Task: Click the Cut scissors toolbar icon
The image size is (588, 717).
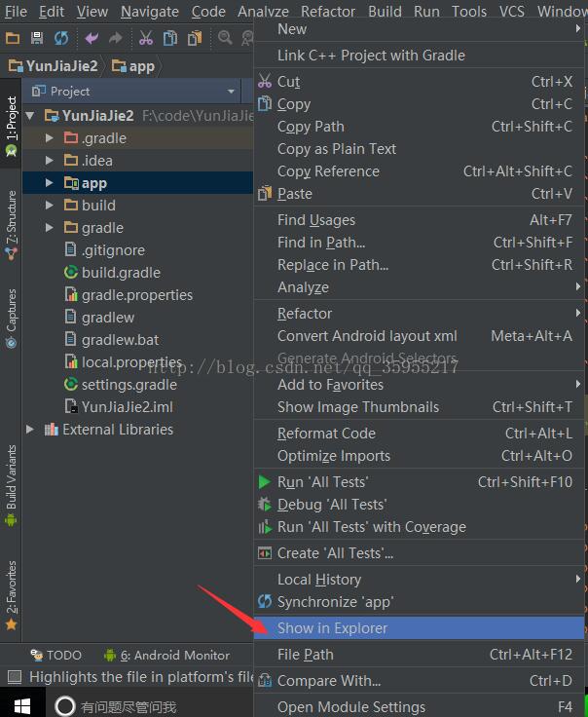Action: pyautogui.click(x=146, y=38)
